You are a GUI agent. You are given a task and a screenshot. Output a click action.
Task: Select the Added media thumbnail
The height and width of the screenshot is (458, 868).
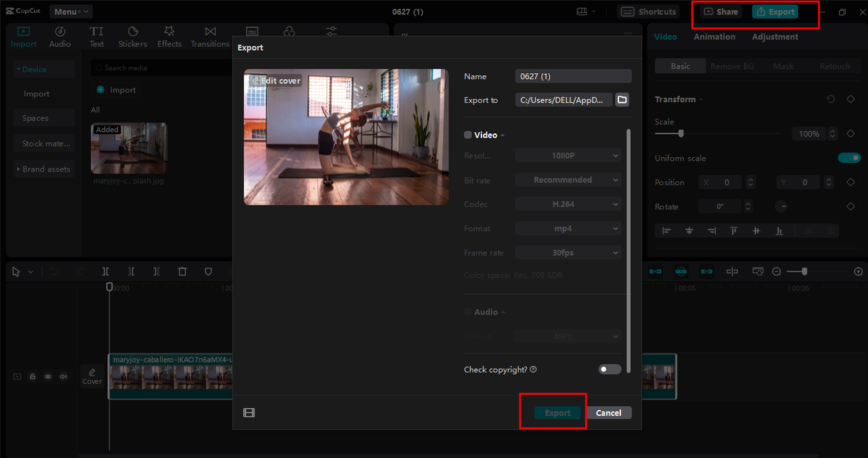click(129, 148)
